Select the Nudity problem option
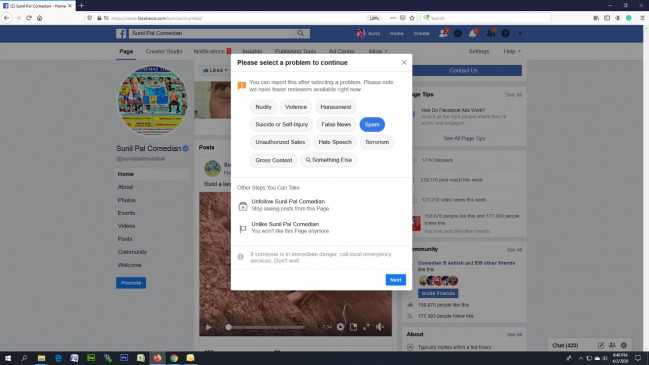649x365 pixels. (x=263, y=107)
